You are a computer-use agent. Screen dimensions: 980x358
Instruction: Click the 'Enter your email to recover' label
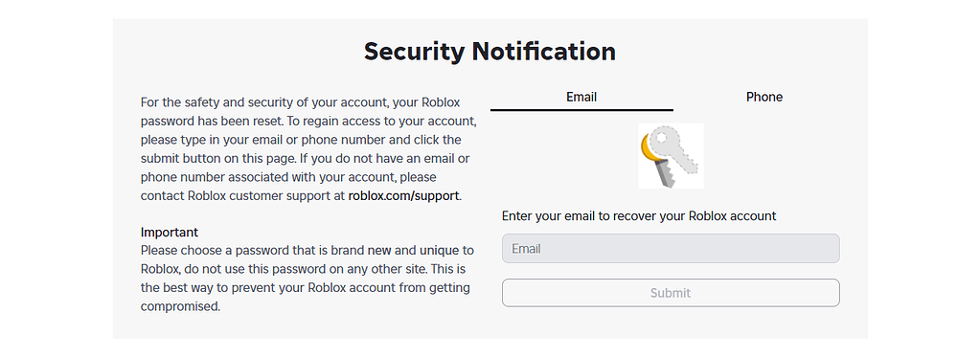pyautogui.click(x=639, y=216)
